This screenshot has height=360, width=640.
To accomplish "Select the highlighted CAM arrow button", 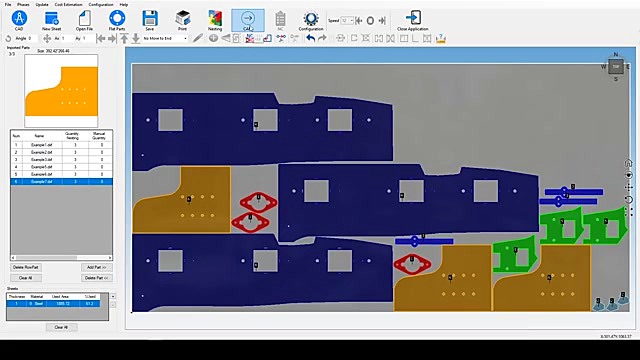I will [x=248, y=20].
